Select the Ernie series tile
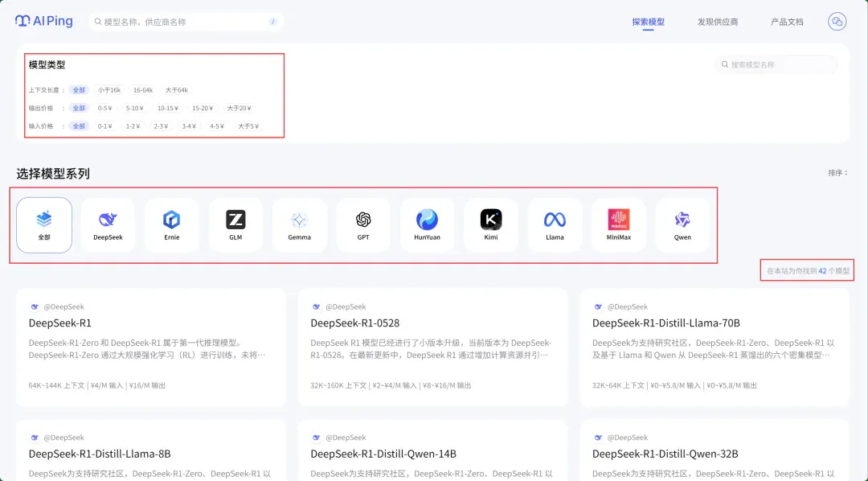This screenshot has width=868, height=481. pos(172,225)
